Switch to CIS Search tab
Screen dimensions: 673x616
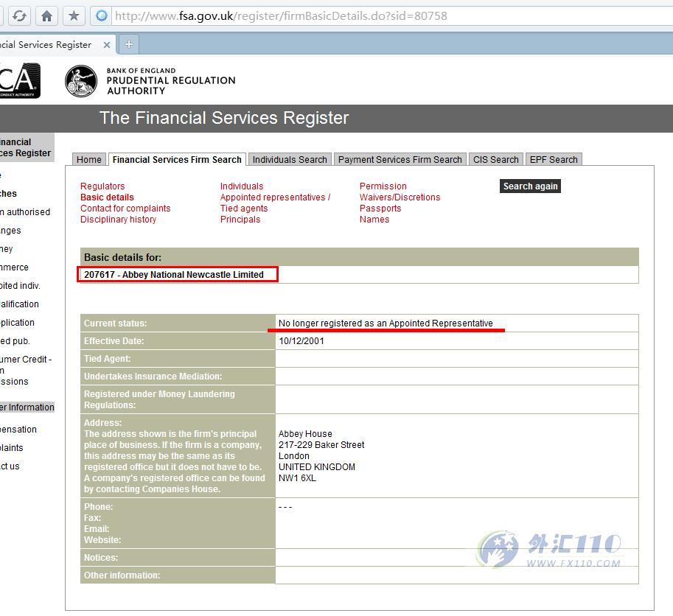tap(496, 160)
